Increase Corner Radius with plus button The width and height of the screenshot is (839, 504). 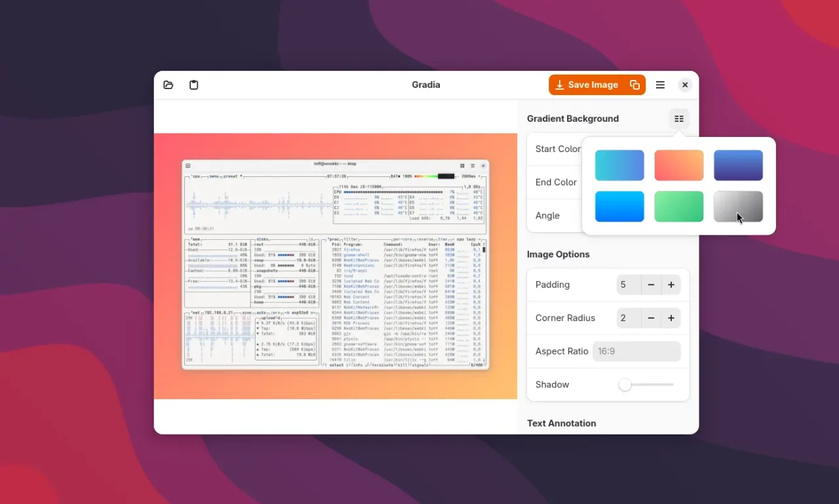[671, 319]
